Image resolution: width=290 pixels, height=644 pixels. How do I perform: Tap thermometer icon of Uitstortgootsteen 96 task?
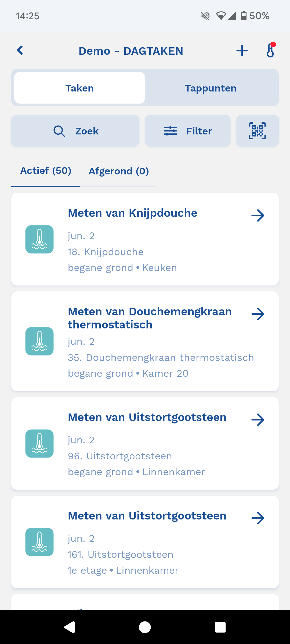click(39, 444)
